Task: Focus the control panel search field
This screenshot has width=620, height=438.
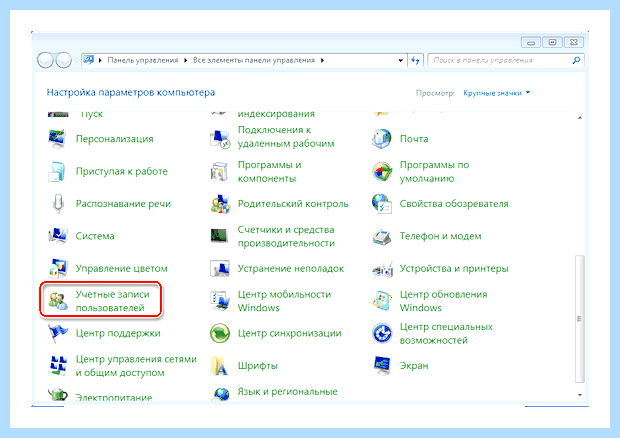Action: [x=505, y=60]
